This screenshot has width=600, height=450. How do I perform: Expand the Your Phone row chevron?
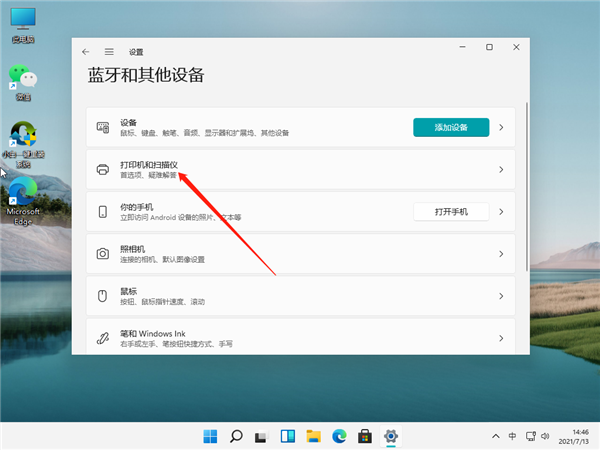[501, 212]
